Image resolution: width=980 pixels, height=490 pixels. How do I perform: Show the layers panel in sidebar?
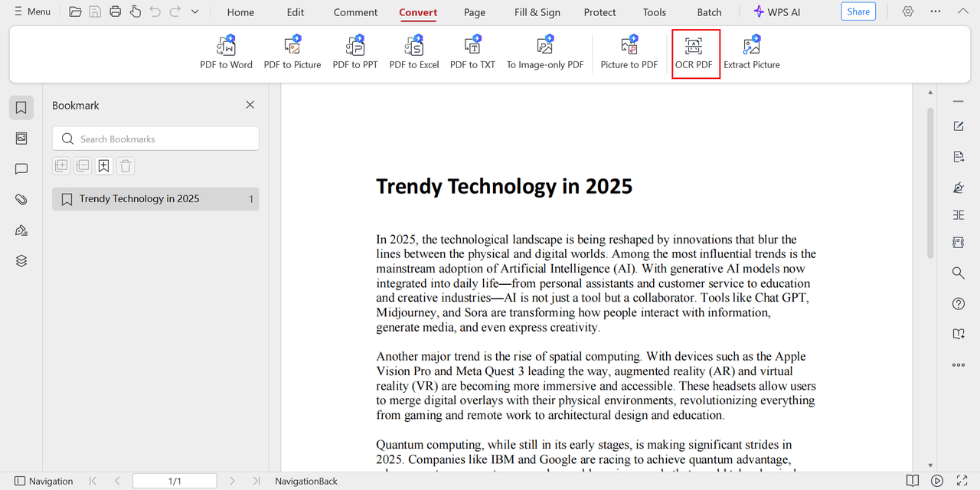pos(21,261)
